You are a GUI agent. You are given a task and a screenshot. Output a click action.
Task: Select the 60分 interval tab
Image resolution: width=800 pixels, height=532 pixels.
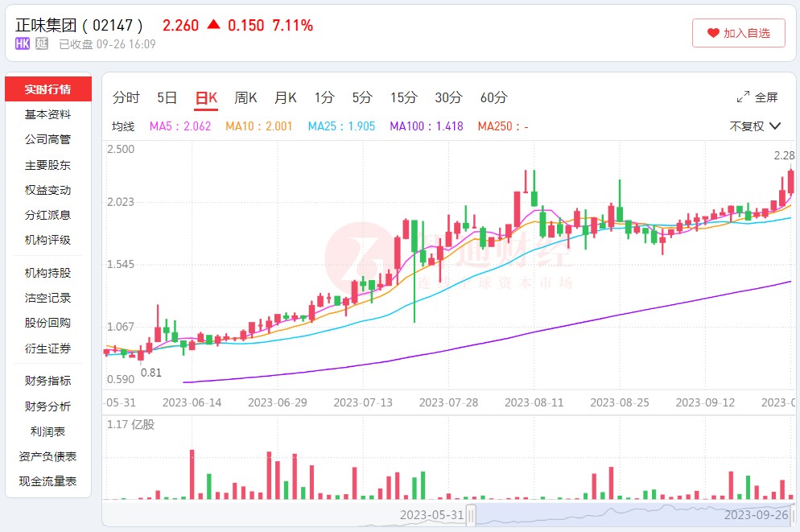tap(493, 98)
